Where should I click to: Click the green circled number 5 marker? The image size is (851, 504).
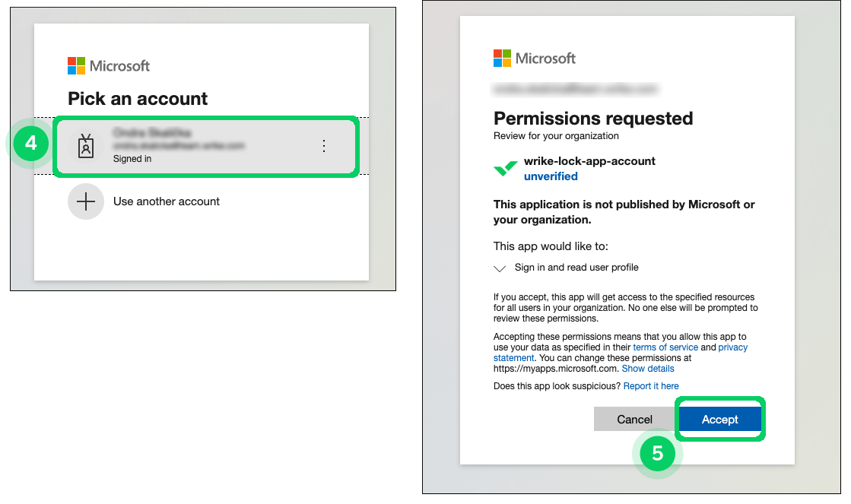tap(657, 453)
